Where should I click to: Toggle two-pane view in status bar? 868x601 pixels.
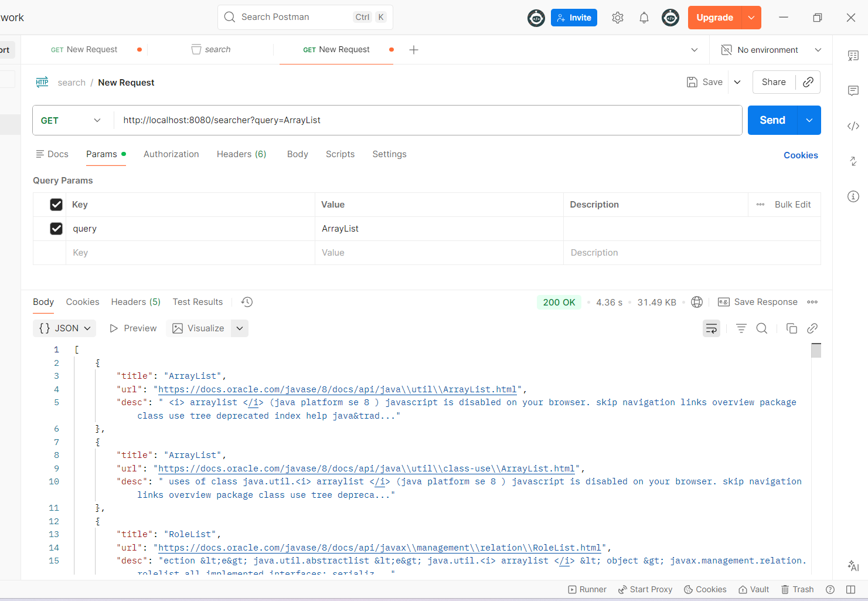point(851,589)
